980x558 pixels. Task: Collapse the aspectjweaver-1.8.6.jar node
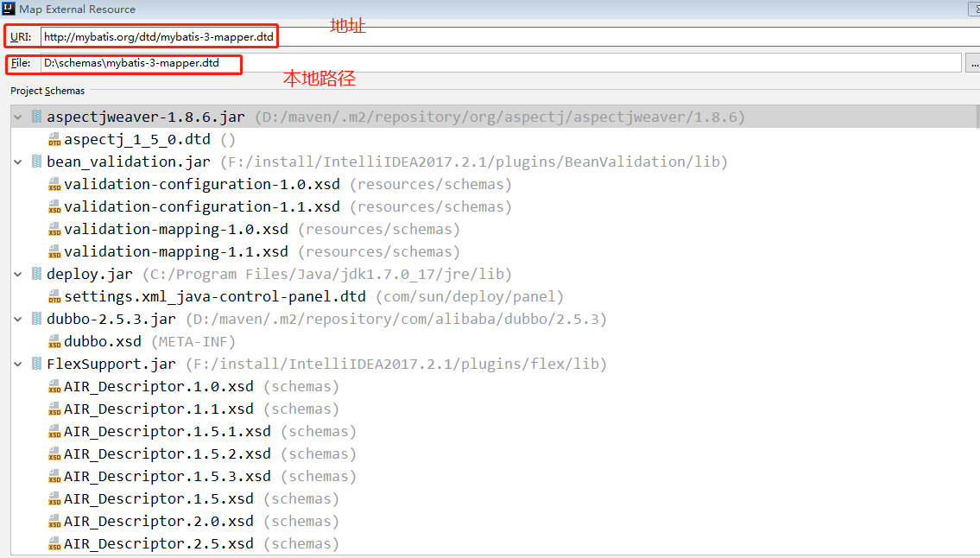click(18, 117)
